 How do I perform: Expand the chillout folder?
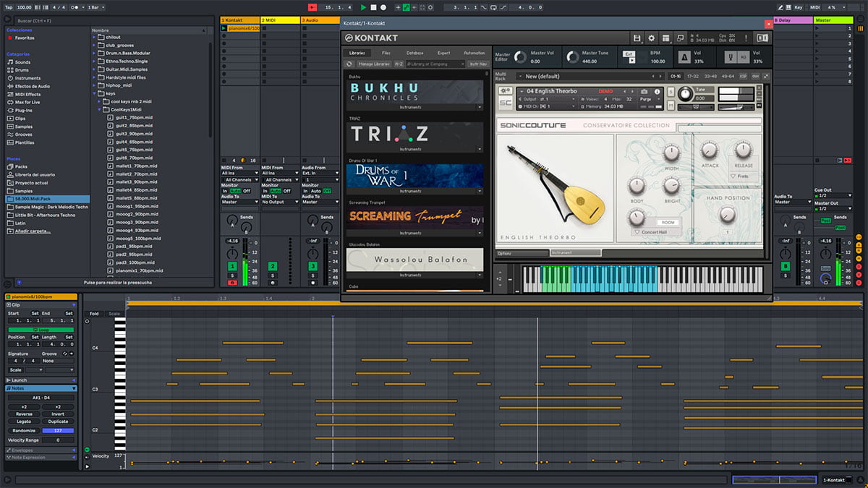tap(95, 38)
